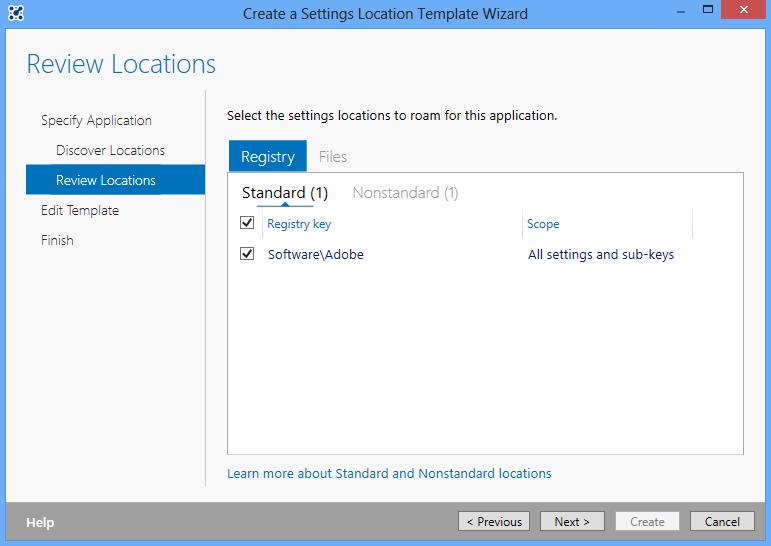
Task: Click the wizard application icon in title bar
Action: pos(15,14)
